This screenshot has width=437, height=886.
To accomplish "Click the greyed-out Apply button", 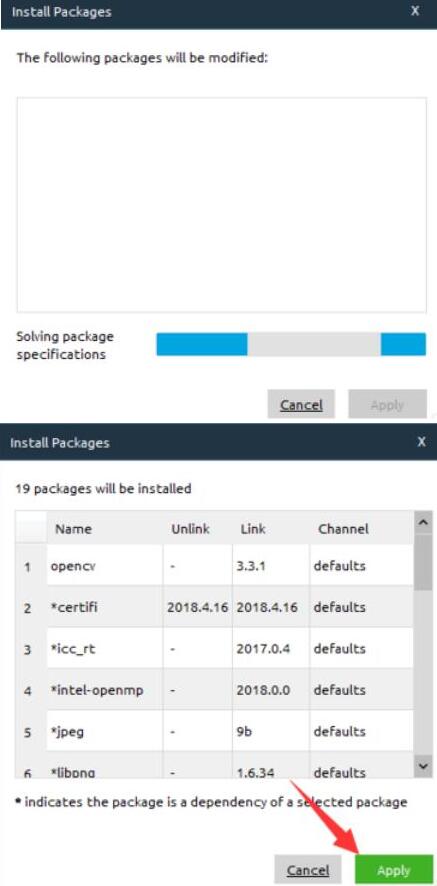I will tap(387, 405).
